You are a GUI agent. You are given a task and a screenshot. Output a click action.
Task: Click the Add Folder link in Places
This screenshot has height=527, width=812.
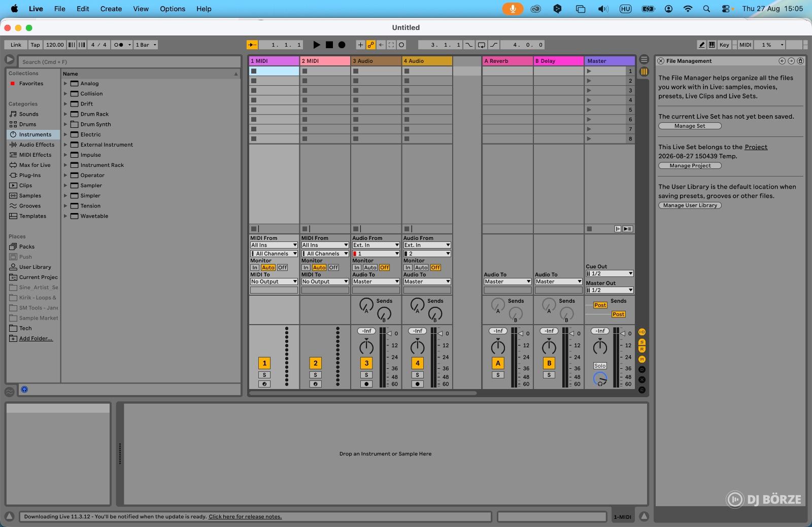point(36,338)
